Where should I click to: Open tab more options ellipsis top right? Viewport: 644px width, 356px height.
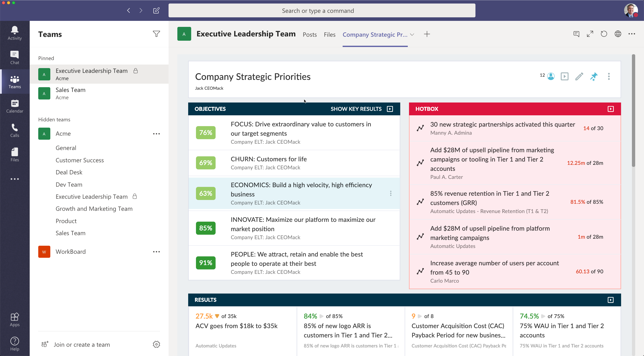pyautogui.click(x=632, y=34)
